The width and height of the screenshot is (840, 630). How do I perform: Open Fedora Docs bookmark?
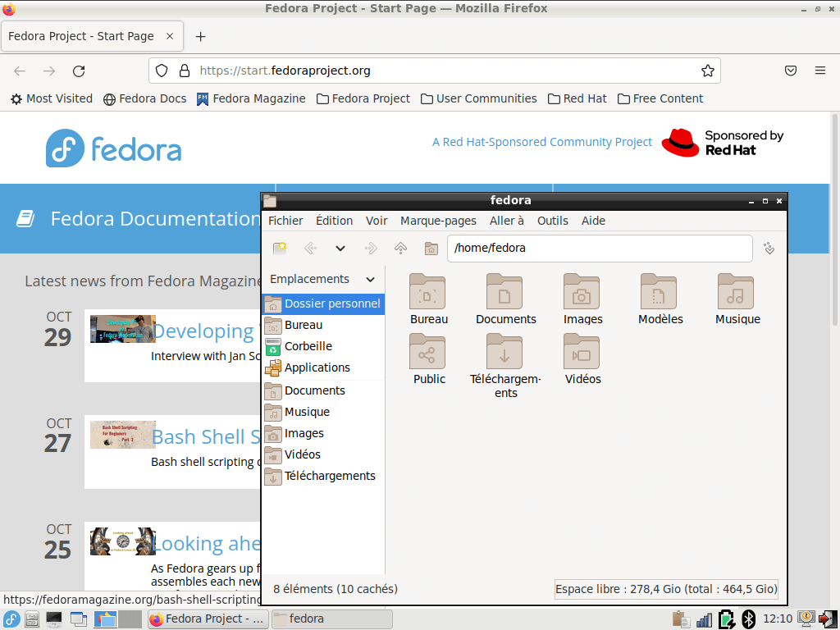click(x=144, y=98)
